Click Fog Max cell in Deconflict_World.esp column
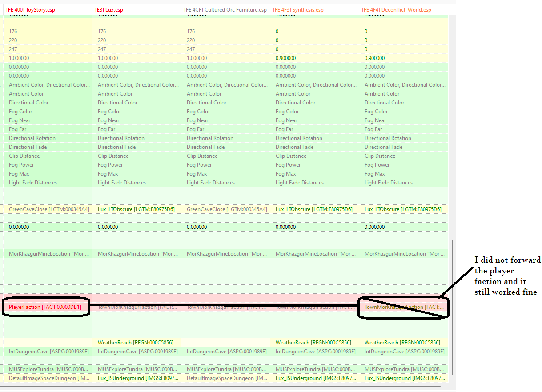Screen dimensions: 542x392 [x=403, y=174]
